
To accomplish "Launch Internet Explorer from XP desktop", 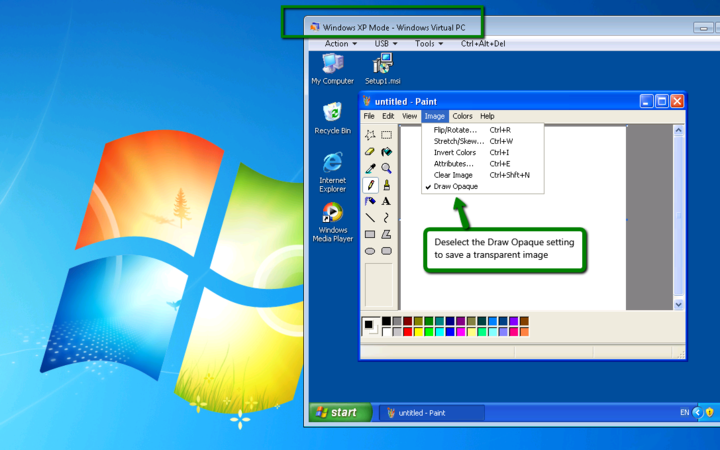I will pos(332,172).
